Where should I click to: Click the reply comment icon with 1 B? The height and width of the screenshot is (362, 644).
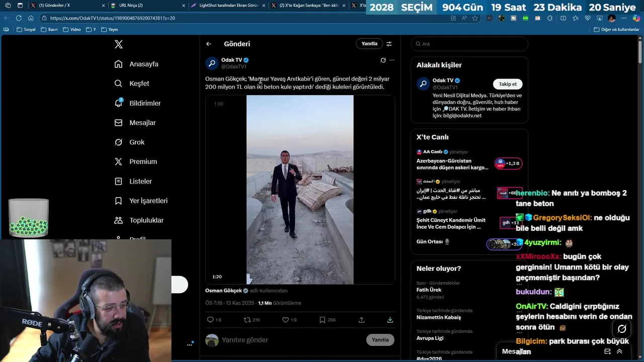[x=214, y=320]
